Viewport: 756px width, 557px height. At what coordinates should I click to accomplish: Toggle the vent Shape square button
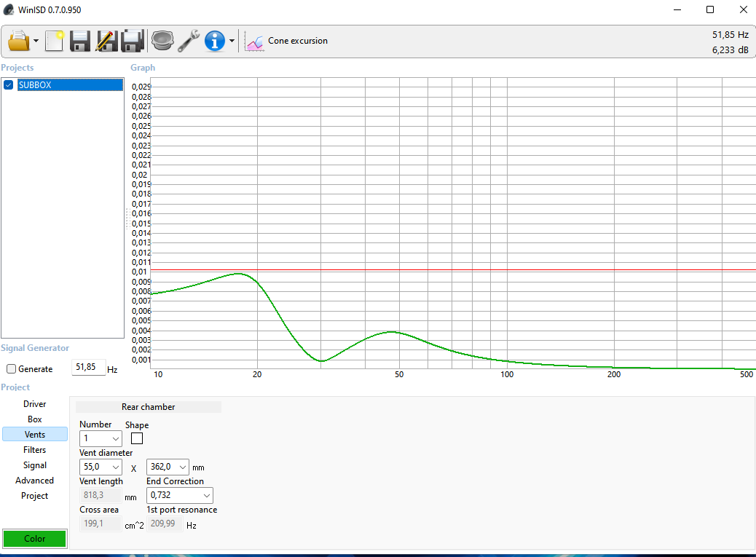pyautogui.click(x=137, y=438)
